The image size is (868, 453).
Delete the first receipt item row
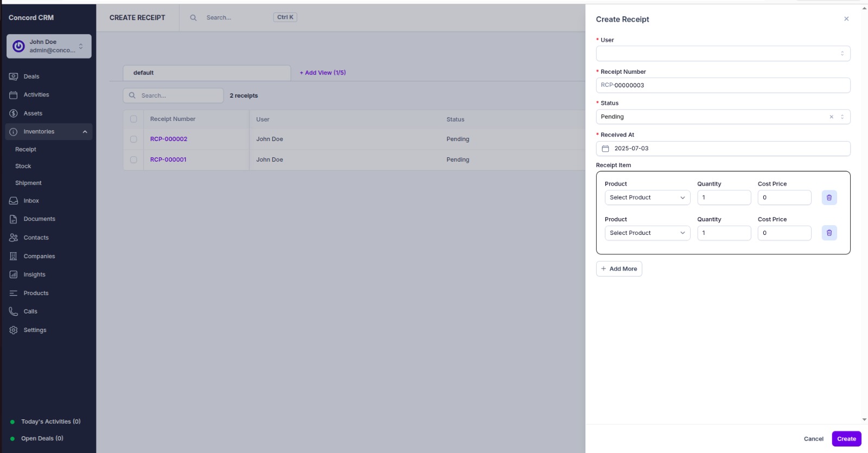[x=829, y=197]
